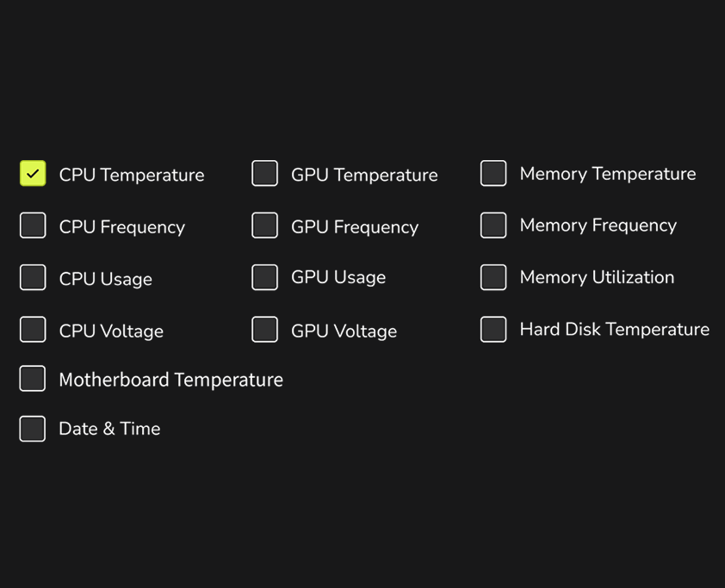This screenshot has height=588, width=725.
Task: Click the "Motherboard Temperature" label text
Action: click(x=170, y=380)
